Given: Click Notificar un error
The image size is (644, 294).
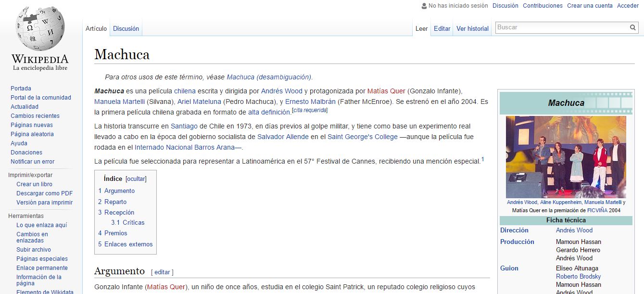Looking at the screenshot, I should tap(33, 162).
